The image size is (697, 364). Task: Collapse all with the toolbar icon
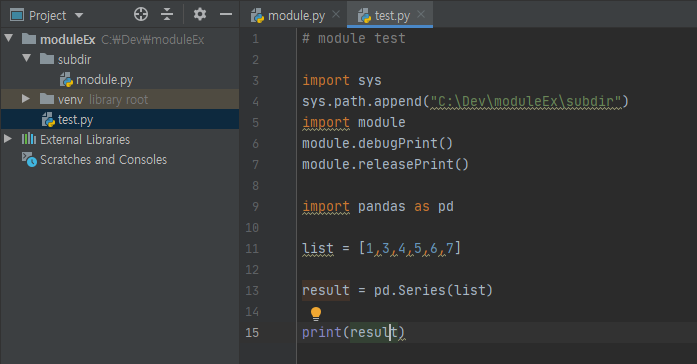click(x=167, y=14)
